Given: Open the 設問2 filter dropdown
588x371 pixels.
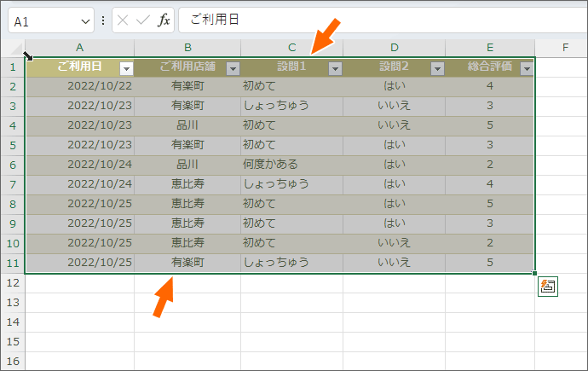Looking at the screenshot, I should pos(438,68).
